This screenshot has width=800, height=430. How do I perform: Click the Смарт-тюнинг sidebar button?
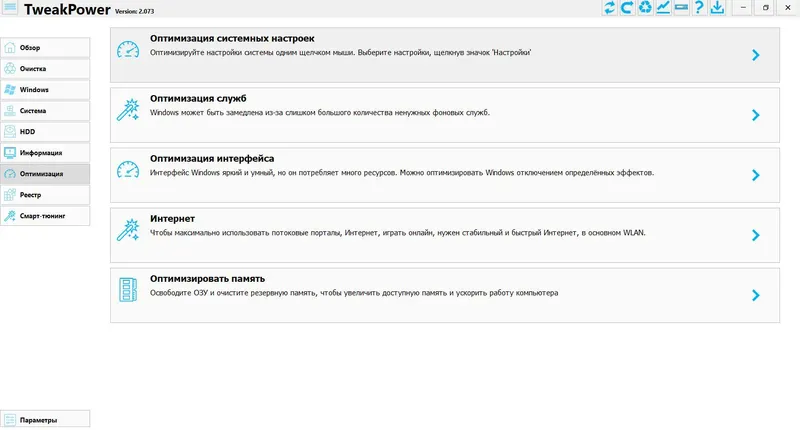pos(45,216)
